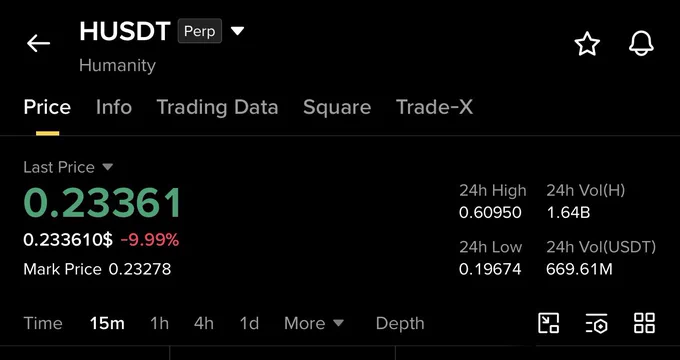Select the Time line chart option
This screenshot has height=360, width=680.
coord(43,323)
